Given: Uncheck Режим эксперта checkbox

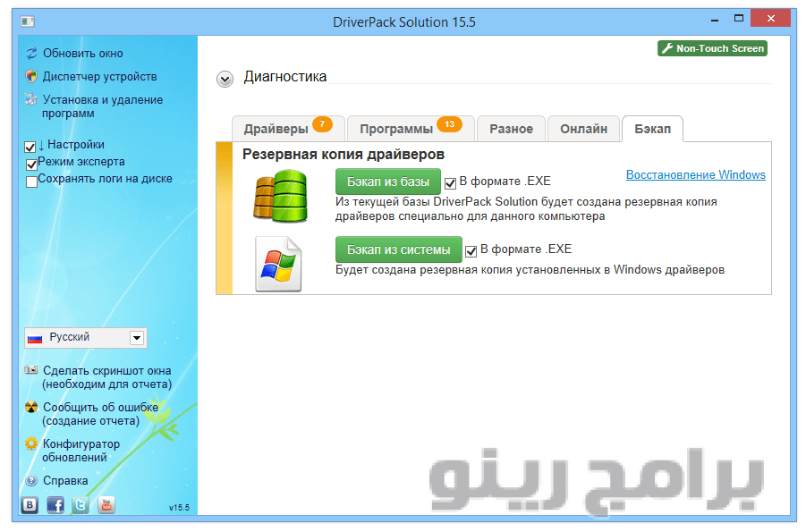Looking at the screenshot, I should (x=31, y=165).
